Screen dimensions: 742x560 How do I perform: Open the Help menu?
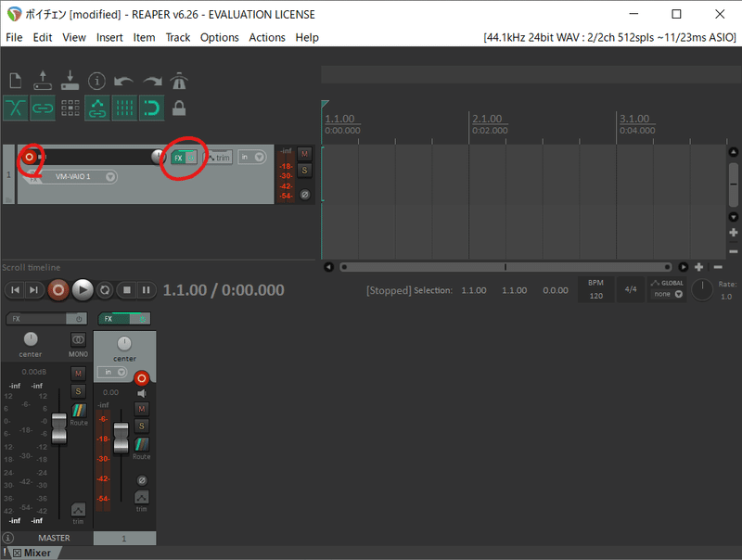(x=307, y=37)
